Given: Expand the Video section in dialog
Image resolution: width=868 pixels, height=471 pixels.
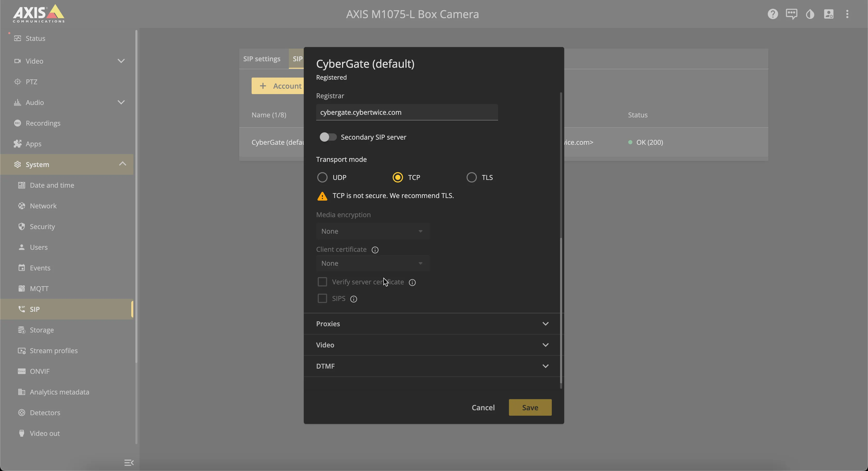Looking at the screenshot, I should click(x=432, y=345).
